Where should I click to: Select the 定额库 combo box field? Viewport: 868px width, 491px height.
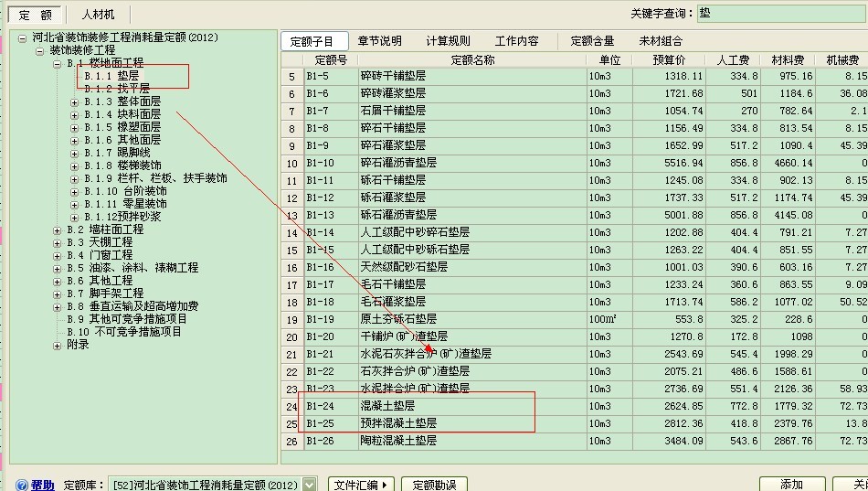click(x=212, y=485)
